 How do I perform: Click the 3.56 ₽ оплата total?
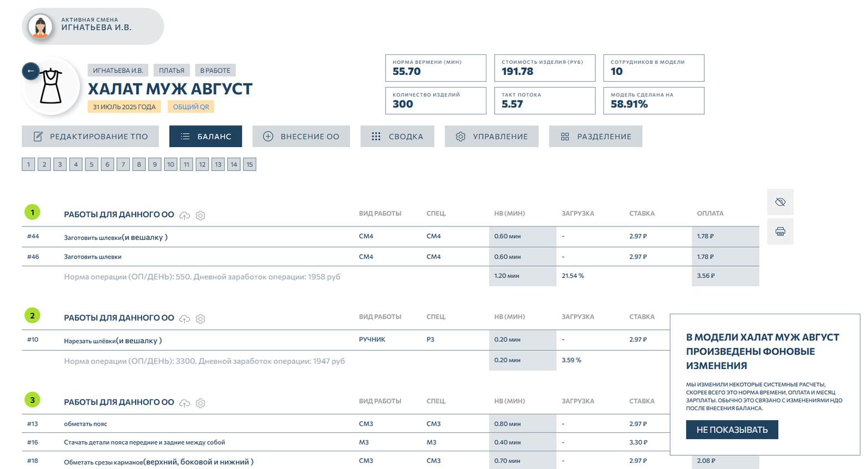(706, 276)
